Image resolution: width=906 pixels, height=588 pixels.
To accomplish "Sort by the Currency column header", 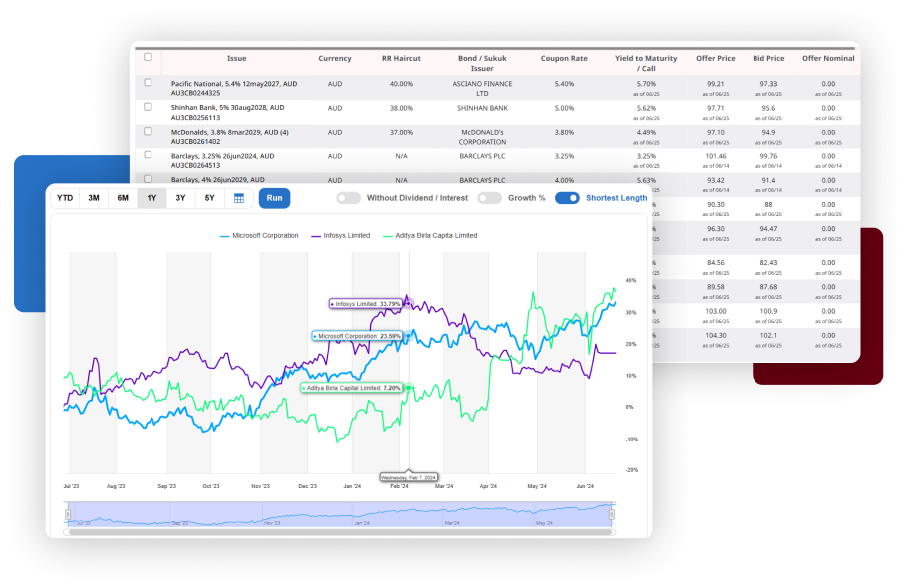I will point(335,59).
